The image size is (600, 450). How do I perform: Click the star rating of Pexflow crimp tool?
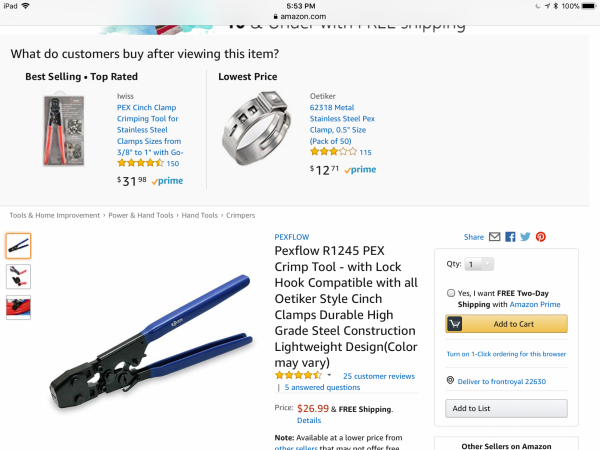coord(298,375)
